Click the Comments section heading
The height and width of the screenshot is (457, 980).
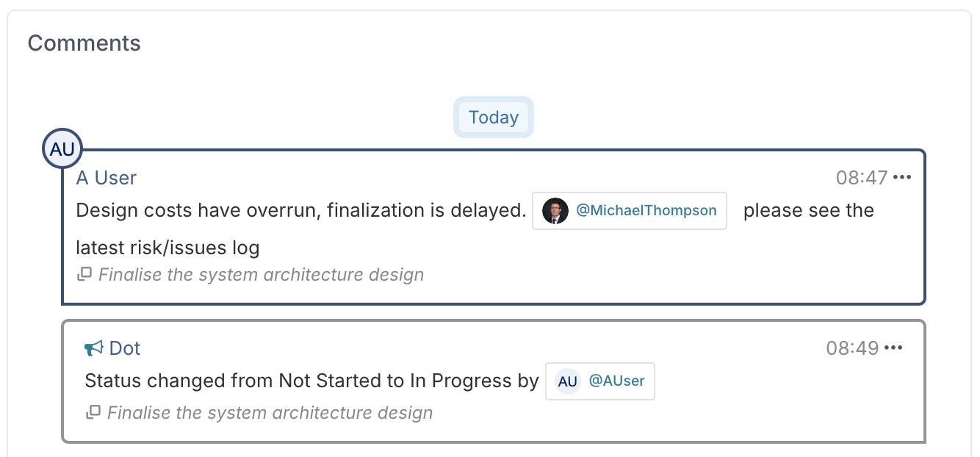[x=84, y=43]
